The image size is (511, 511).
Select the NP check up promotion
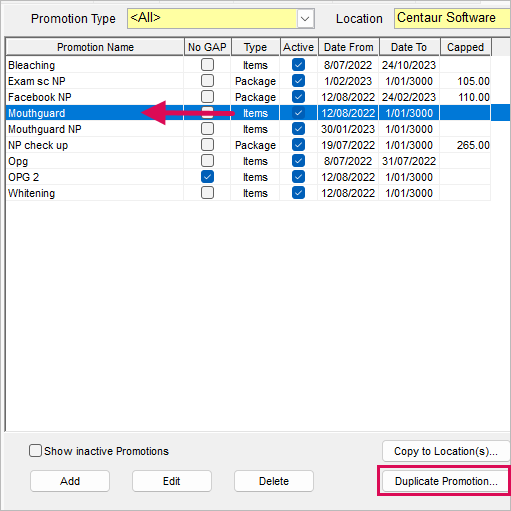[x=248, y=145]
